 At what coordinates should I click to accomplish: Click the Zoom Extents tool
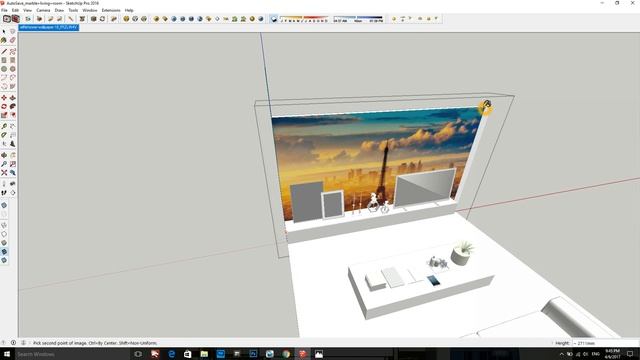[4, 173]
